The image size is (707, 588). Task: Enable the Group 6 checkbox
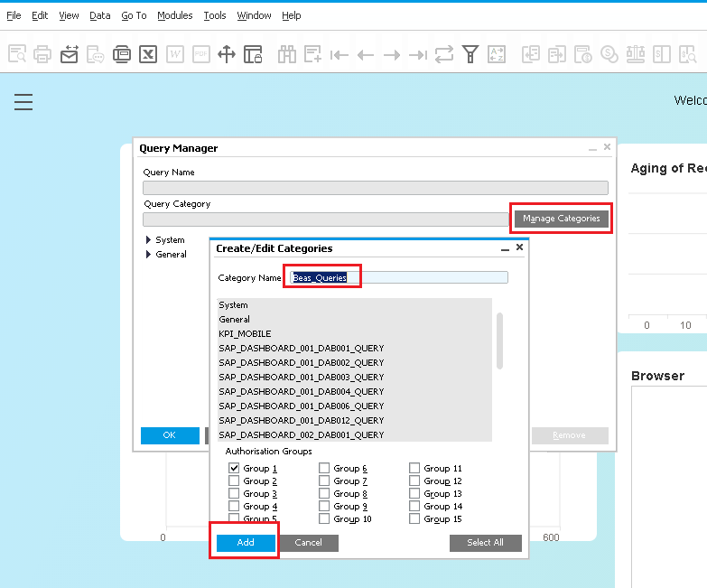pyautogui.click(x=324, y=468)
